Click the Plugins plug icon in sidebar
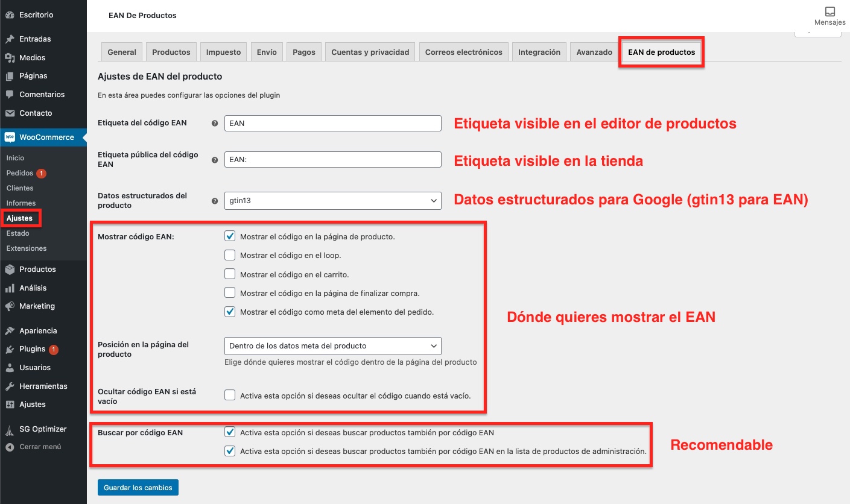The height and width of the screenshot is (504, 850). [10, 349]
